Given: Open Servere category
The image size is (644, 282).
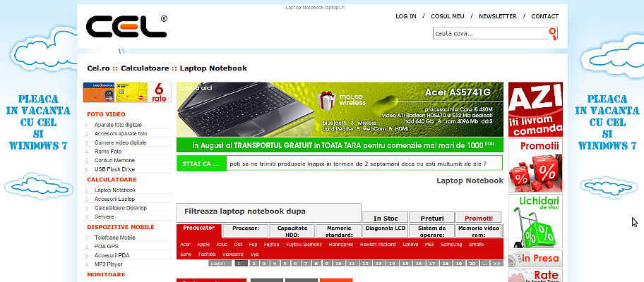Looking at the screenshot, I should (x=105, y=217).
